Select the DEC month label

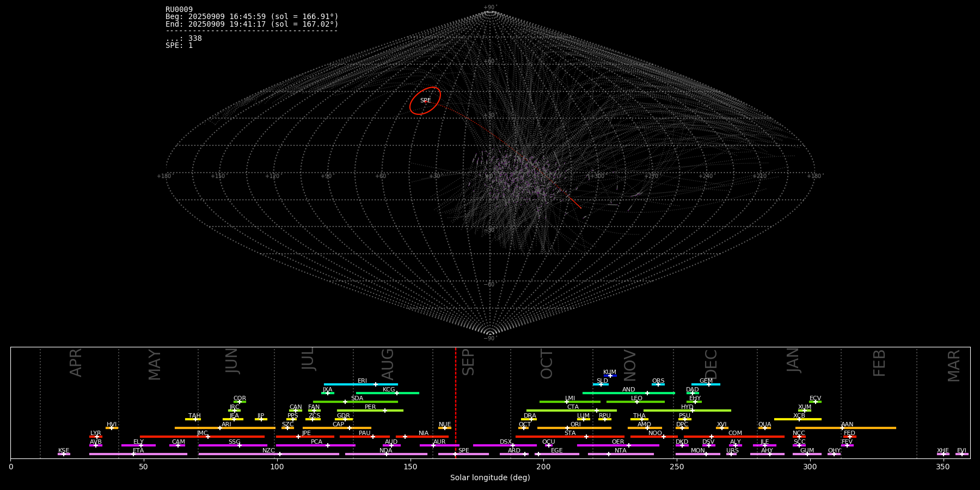pos(711,364)
